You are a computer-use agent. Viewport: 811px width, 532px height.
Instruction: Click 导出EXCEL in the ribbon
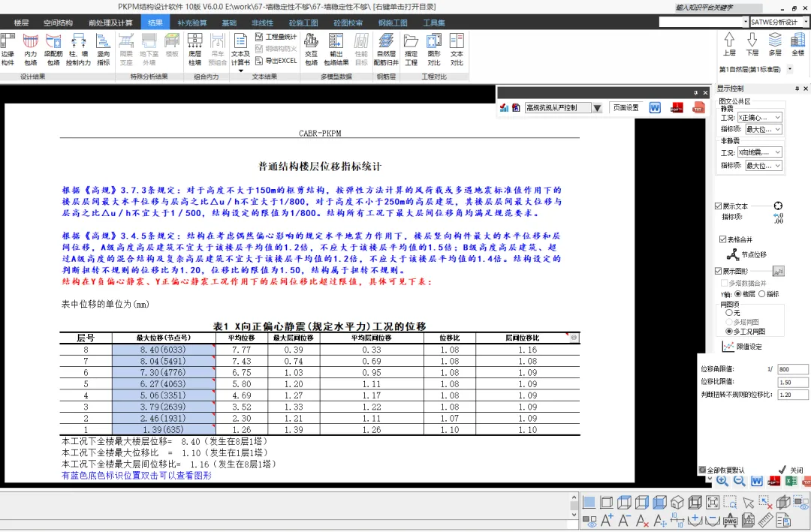(276, 61)
